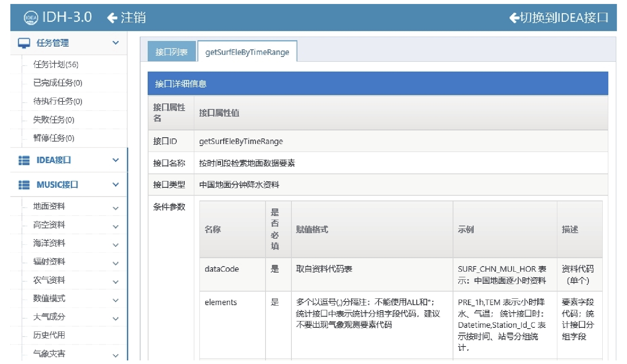
Task: Click the monitor icon beside 任务管理
Action: 24,43
